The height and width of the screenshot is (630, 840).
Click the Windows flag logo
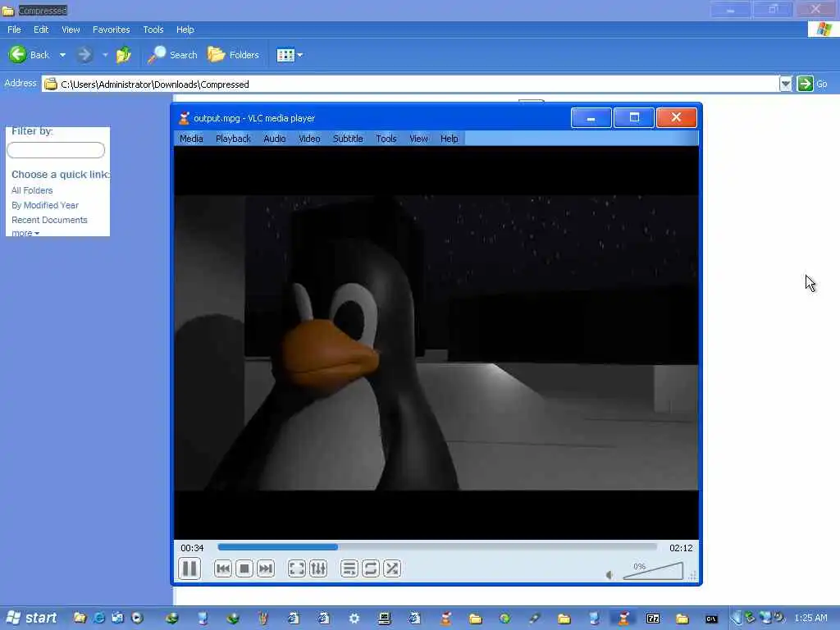(x=824, y=29)
